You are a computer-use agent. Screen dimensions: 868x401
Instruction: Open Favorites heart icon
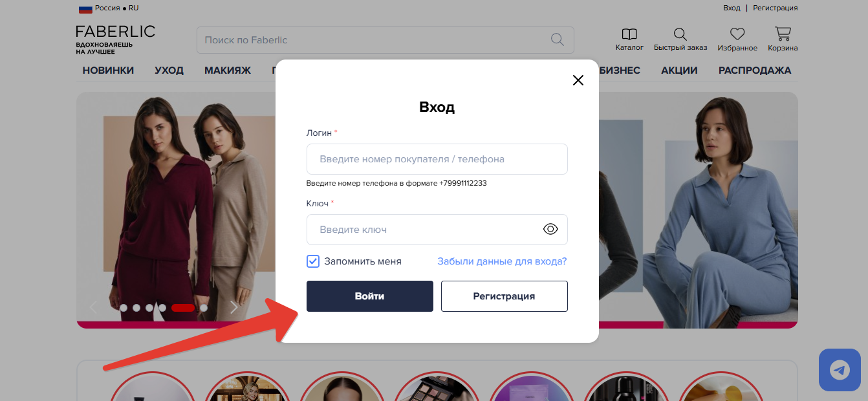point(737,34)
